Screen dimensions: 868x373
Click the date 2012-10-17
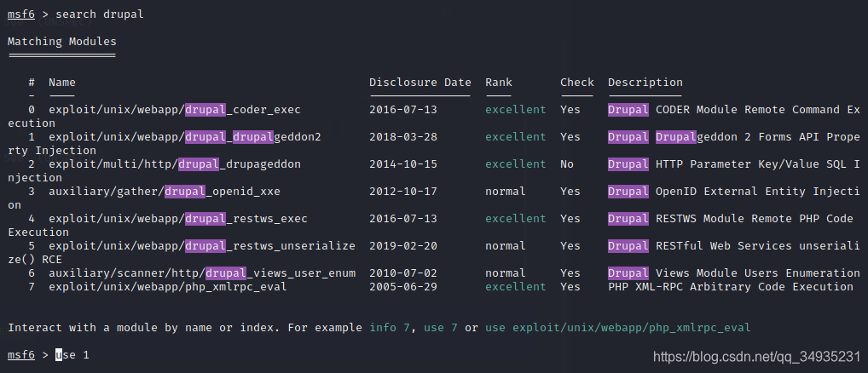coord(403,192)
